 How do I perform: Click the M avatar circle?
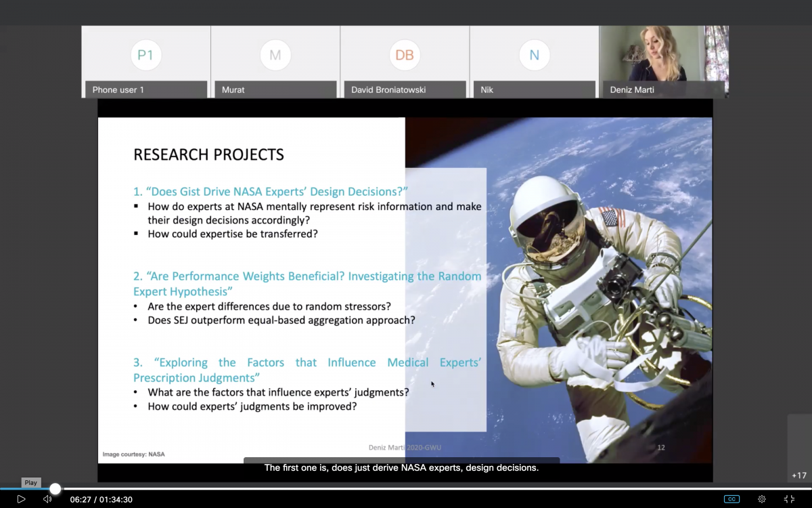pos(275,56)
